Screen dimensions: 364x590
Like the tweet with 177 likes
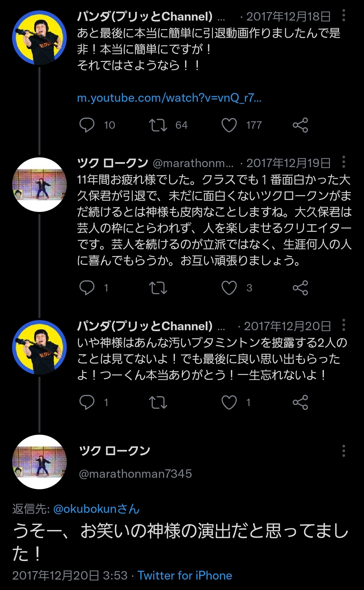[x=229, y=125]
